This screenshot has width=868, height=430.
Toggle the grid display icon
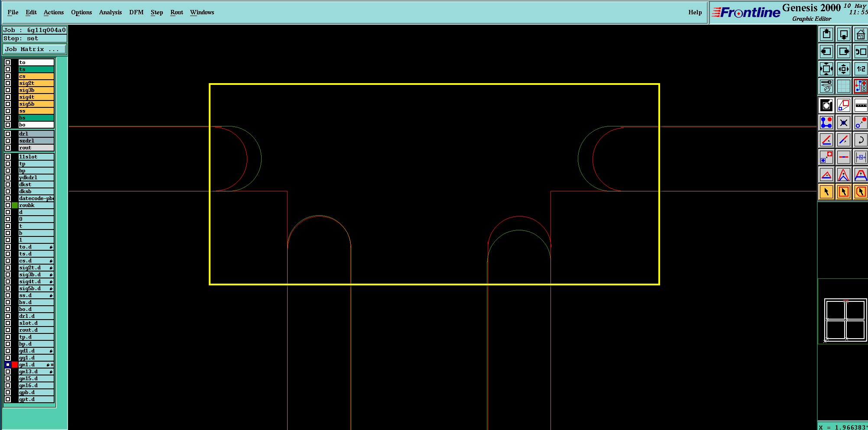click(843, 86)
